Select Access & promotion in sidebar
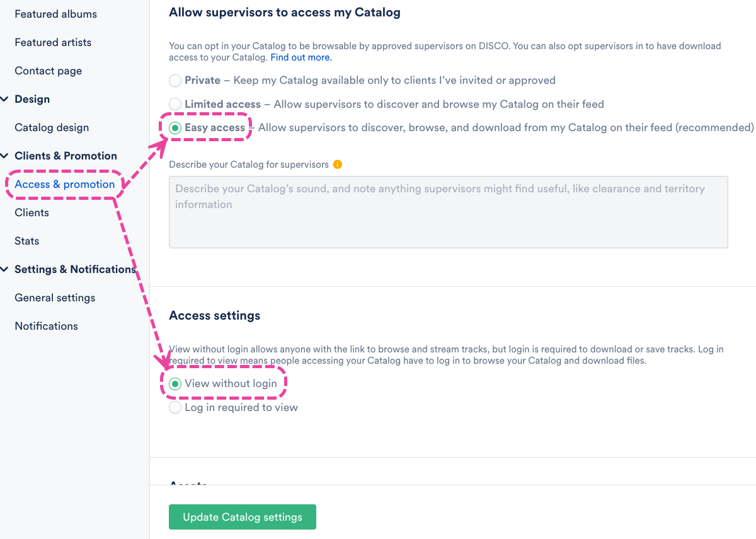This screenshot has width=756, height=539. click(64, 184)
